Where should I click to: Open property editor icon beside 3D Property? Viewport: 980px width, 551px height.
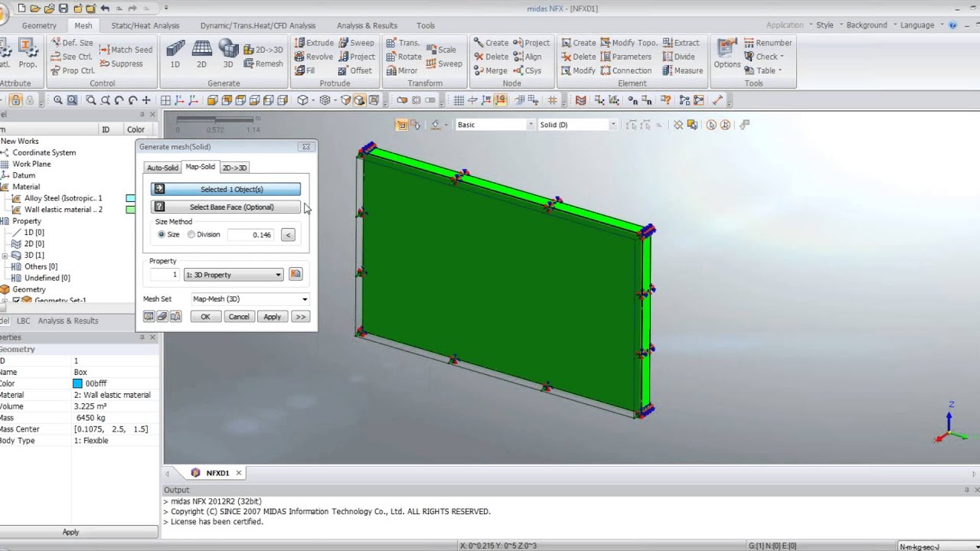click(x=296, y=274)
